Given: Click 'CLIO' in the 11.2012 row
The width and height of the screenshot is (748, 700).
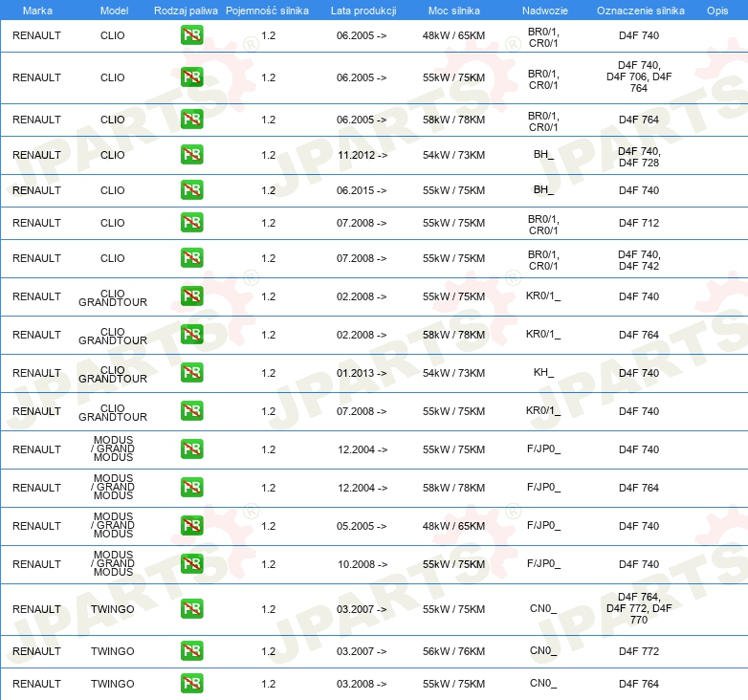Looking at the screenshot, I should pyautogui.click(x=113, y=155).
